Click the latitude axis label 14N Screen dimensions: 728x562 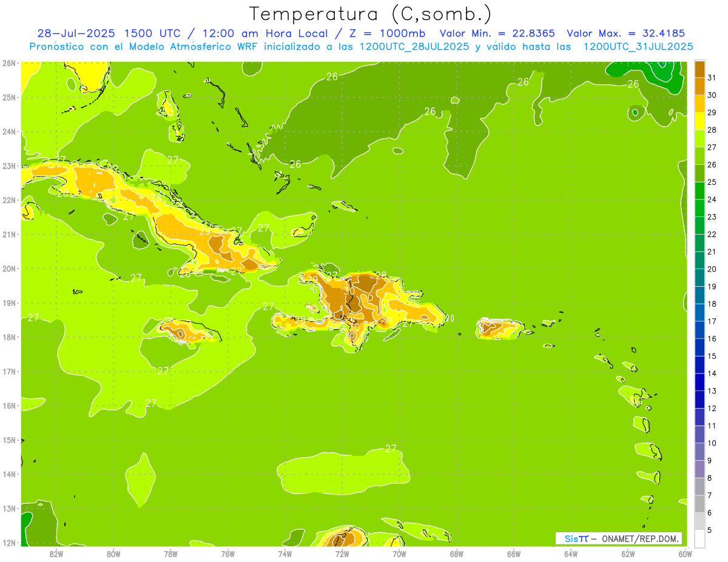[x=8, y=474]
